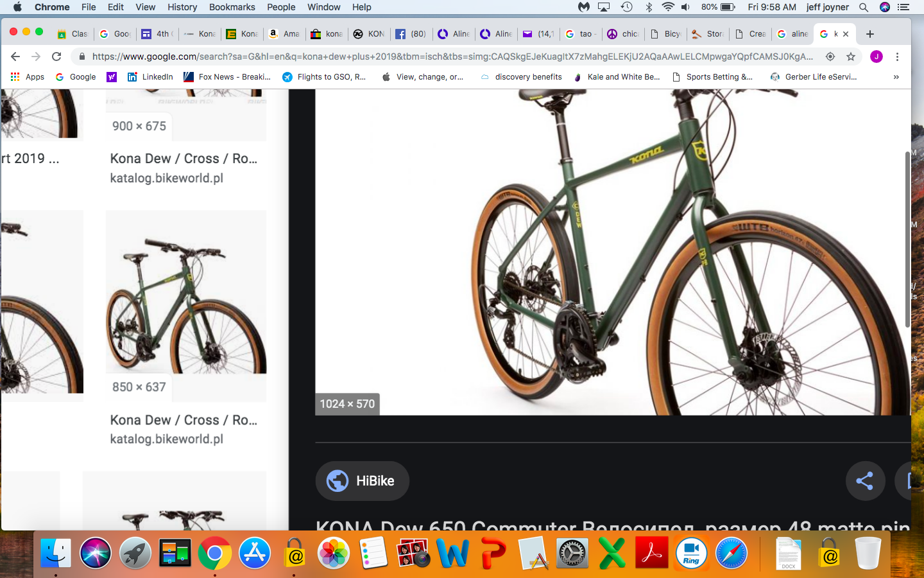Open Photos app in the Dock
924x578 pixels.
pos(334,553)
